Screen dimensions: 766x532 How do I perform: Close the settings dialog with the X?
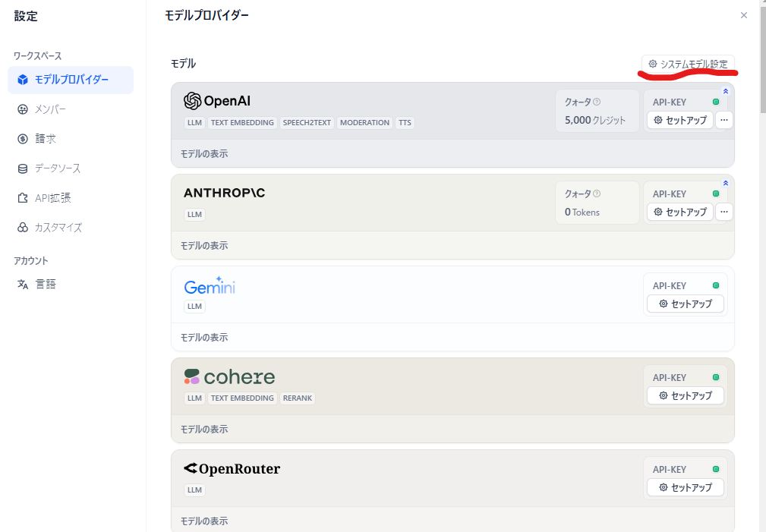pos(743,16)
